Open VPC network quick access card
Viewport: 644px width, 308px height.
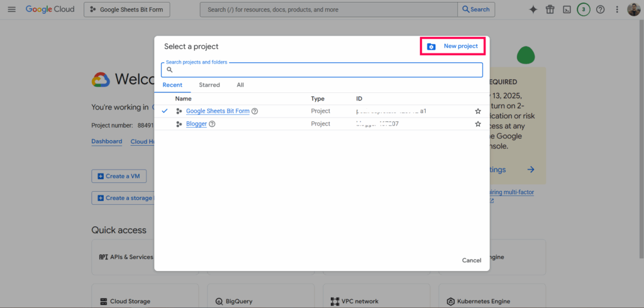(377, 295)
